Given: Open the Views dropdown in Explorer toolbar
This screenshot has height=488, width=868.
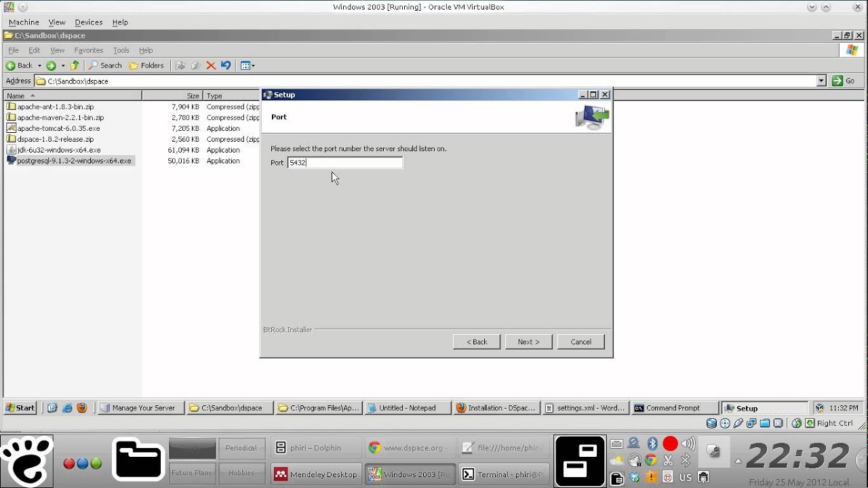Looking at the screenshot, I should coord(248,66).
